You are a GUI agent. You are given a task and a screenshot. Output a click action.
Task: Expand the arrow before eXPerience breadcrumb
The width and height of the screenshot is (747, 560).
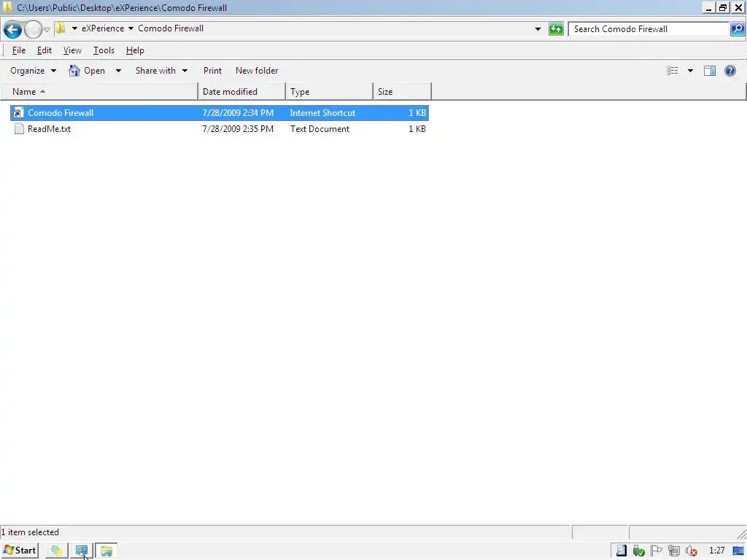click(75, 28)
